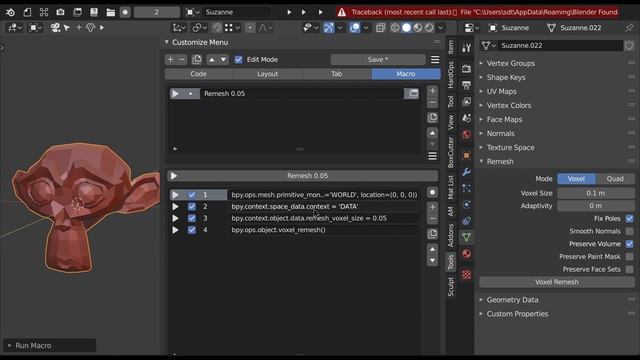Select wireframe viewport shading

click(x=395, y=28)
